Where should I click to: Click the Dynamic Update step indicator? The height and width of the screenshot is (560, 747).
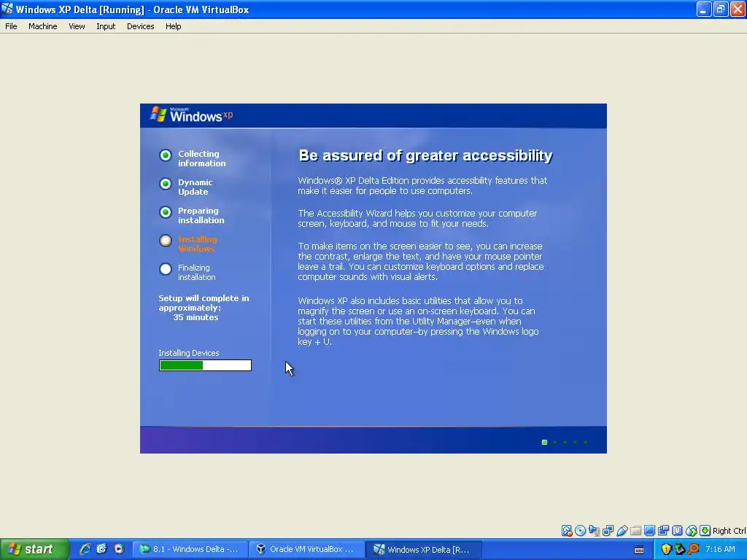pos(166,184)
